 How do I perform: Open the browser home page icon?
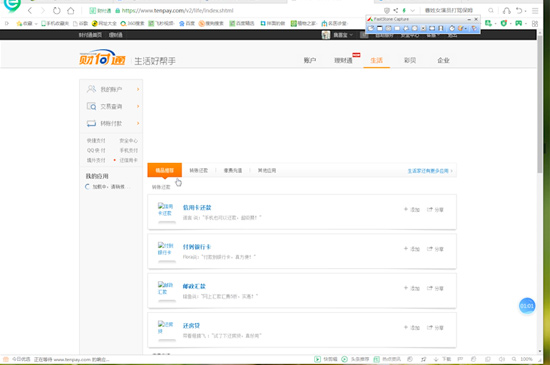point(71,11)
